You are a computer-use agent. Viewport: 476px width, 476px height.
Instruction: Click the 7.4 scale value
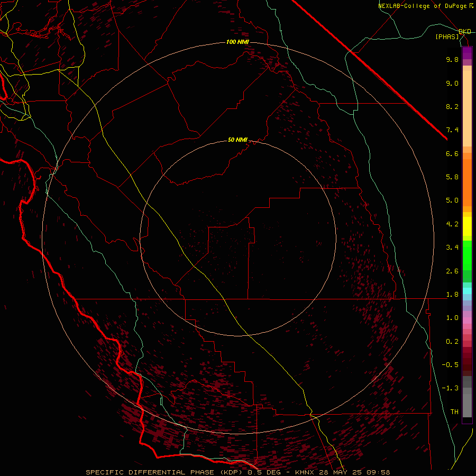pos(452,130)
